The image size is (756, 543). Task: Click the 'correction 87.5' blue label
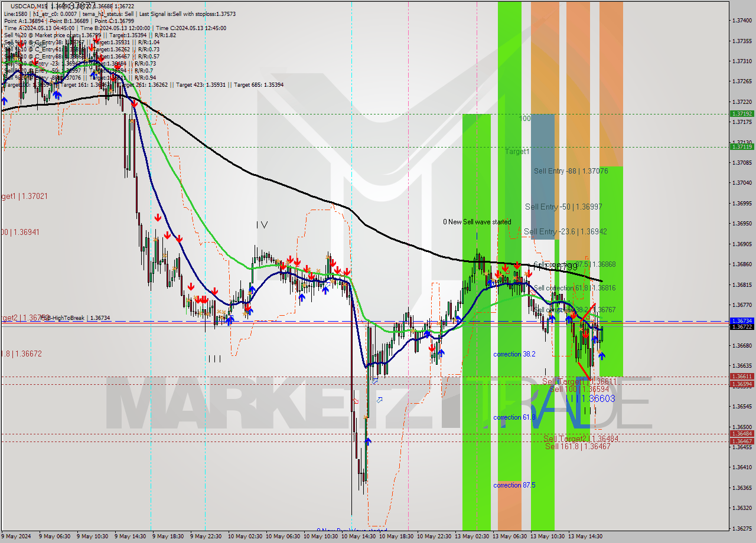[514, 485]
